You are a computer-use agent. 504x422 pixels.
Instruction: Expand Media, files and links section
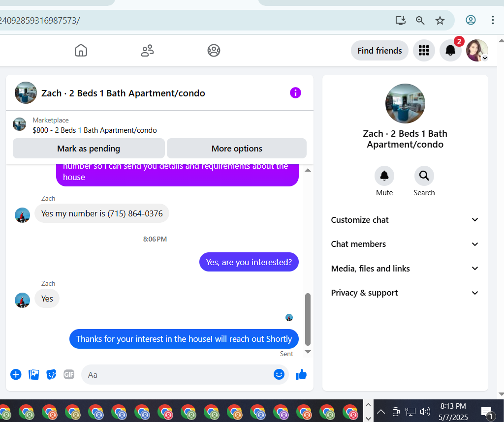coord(405,269)
